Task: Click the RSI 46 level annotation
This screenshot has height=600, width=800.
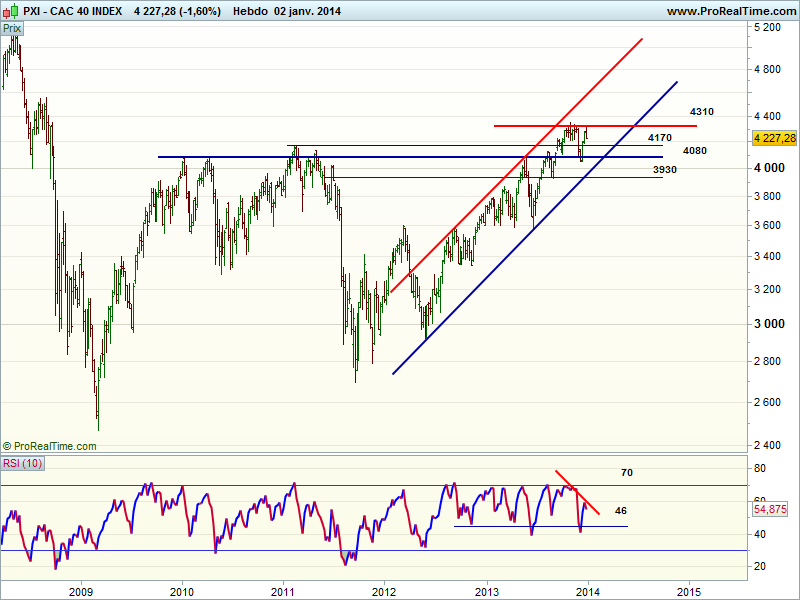Action: [x=621, y=510]
